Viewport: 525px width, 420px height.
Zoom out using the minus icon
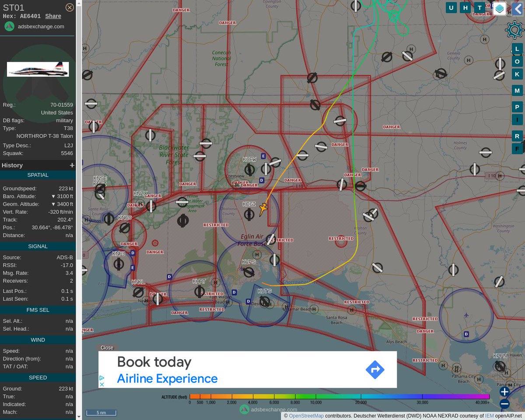click(x=504, y=404)
